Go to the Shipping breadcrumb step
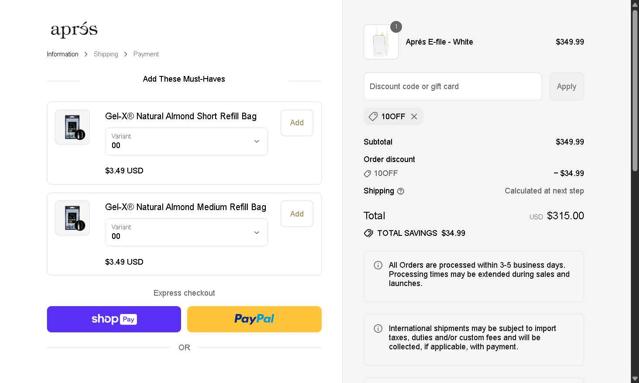639x383 pixels. tap(106, 54)
